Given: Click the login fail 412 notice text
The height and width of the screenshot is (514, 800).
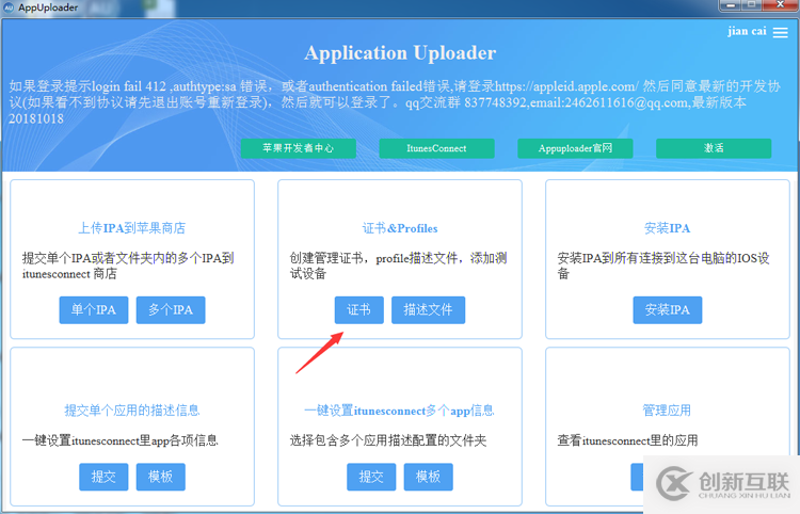Looking at the screenshot, I should pos(394,102).
